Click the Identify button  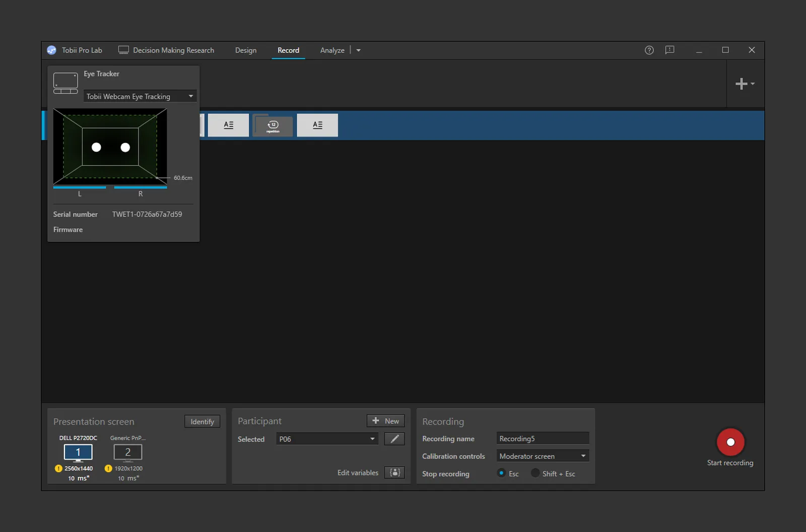pos(203,422)
